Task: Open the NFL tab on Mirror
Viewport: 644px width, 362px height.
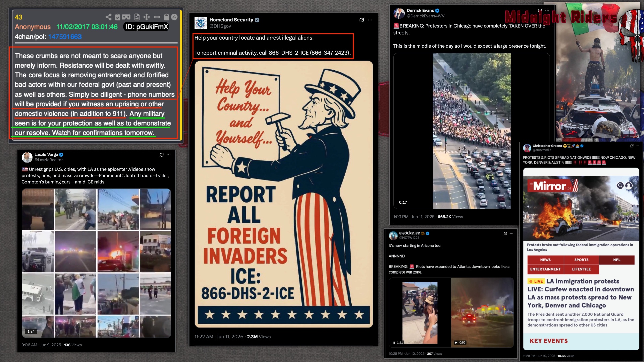Action: pos(617,260)
